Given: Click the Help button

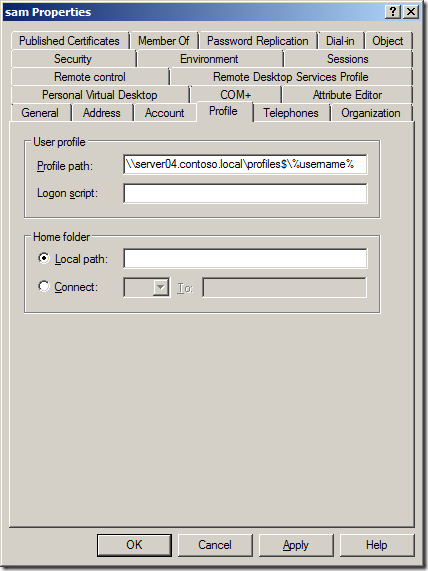Looking at the screenshot, I should tap(377, 545).
